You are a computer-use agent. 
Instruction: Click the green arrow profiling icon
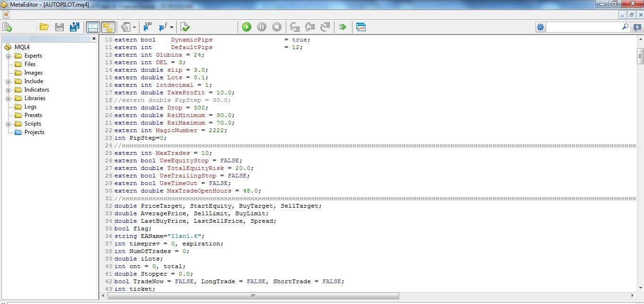(x=343, y=27)
